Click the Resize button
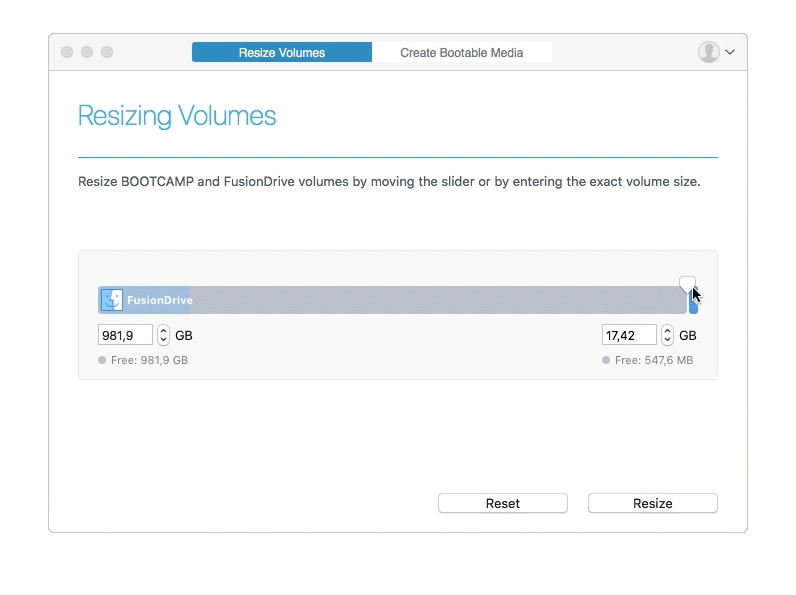This screenshot has height=595, width=796. [653, 503]
